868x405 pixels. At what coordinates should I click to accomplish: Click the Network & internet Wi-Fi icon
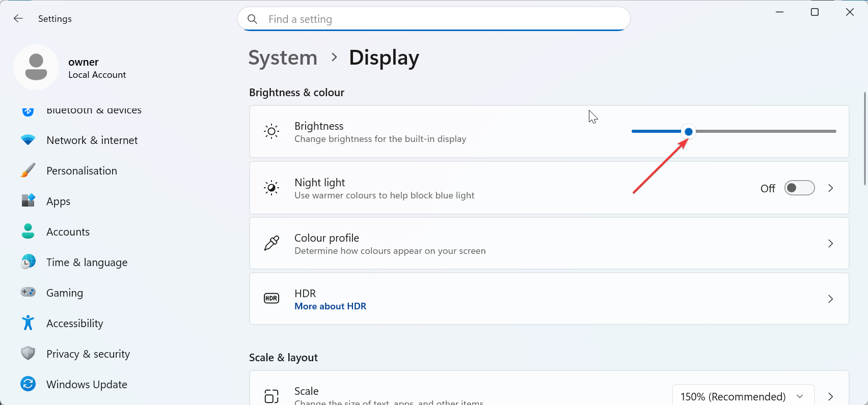point(28,140)
